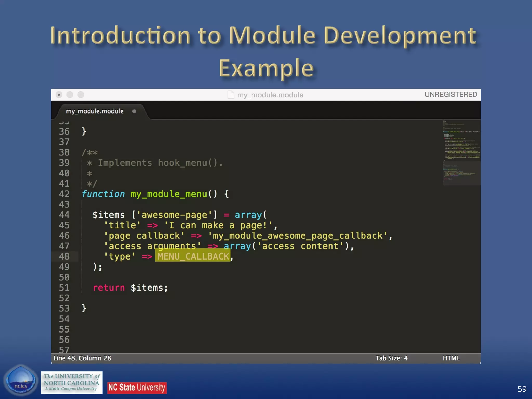
Task: Open the Tab Size: 4 selector
Action: (391, 358)
